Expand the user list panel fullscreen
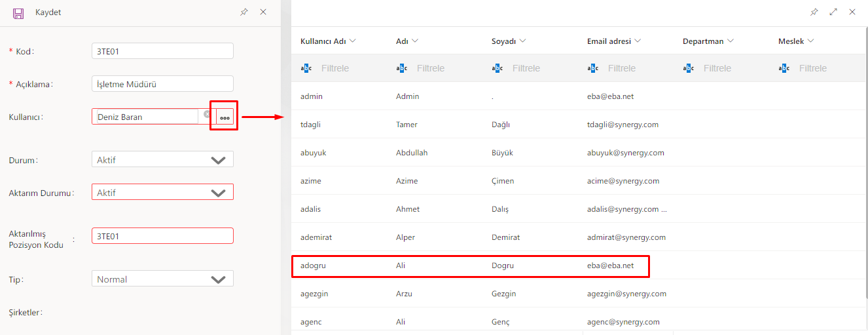 (833, 12)
